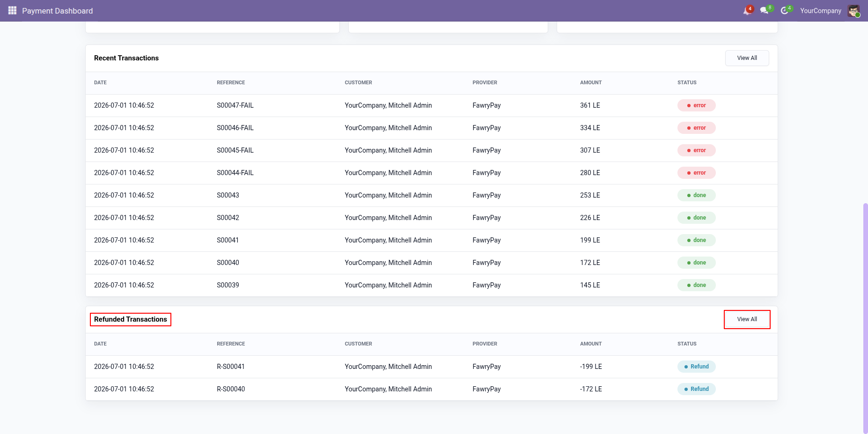Open the YourCompany company switcher

820,11
